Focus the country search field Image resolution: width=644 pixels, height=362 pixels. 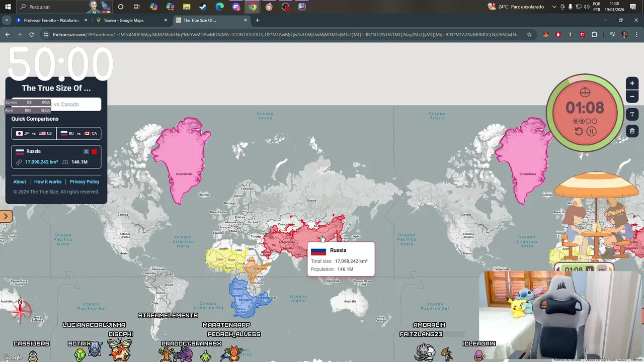coord(56,104)
